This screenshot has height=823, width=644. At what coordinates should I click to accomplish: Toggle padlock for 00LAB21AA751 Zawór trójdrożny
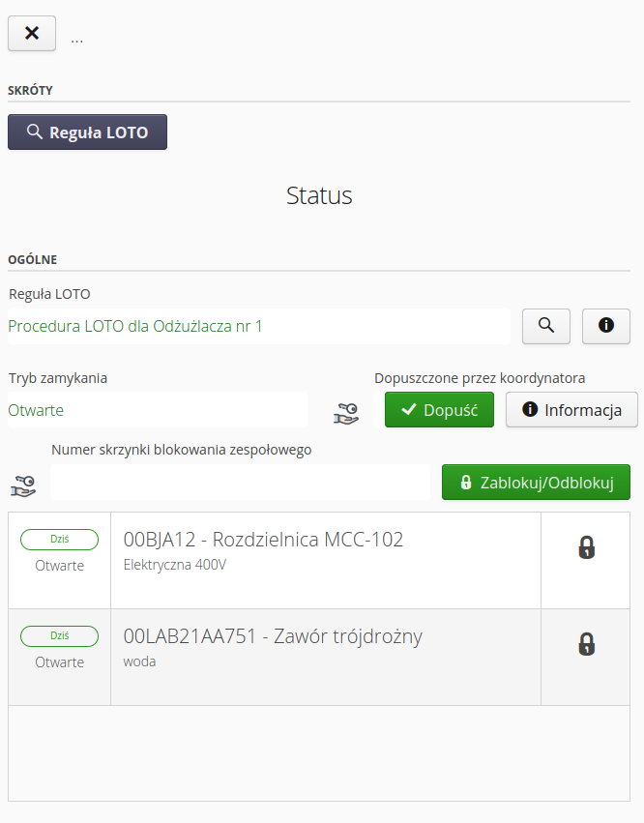[x=586, y=644]
